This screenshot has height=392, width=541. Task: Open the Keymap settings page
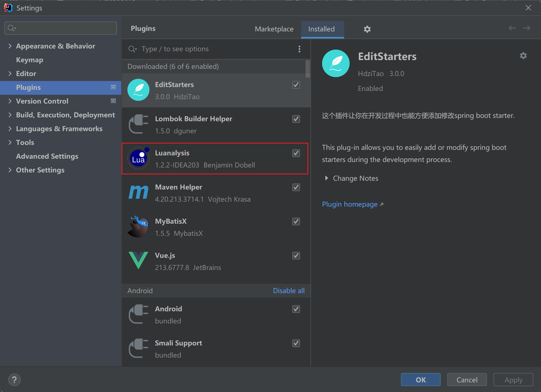(x=30, y=60)
